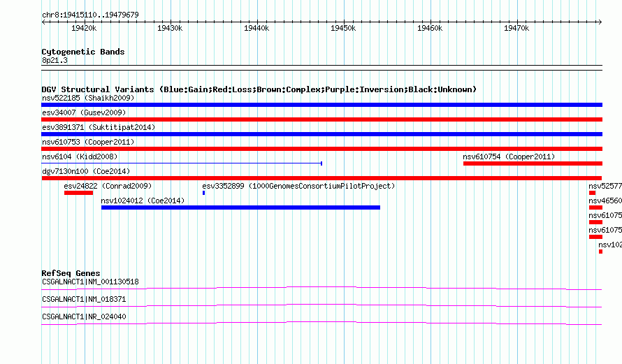Select the magenta gene line for NM_001130518
The height and width of the screenshot is (364, 622).
(x=321, y=288)
